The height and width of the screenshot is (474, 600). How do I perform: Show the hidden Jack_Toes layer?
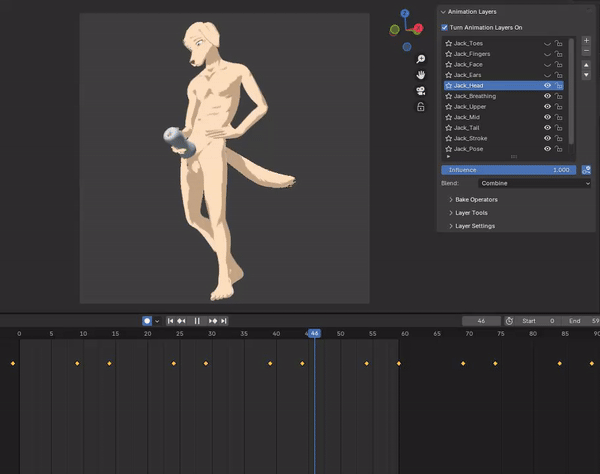tap(547, 44)
